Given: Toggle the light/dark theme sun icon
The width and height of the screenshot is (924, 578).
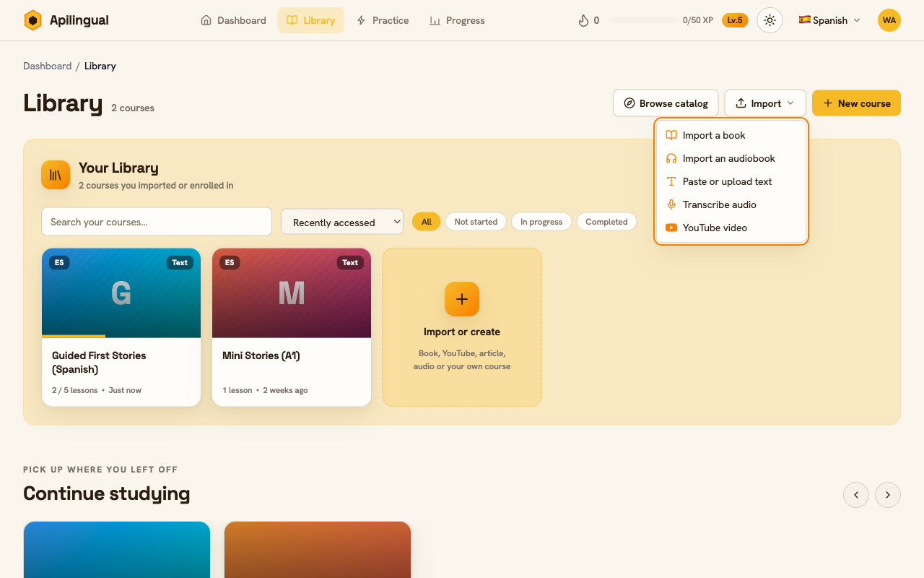Looking at the screenshot, I should [x=770, y=20].
